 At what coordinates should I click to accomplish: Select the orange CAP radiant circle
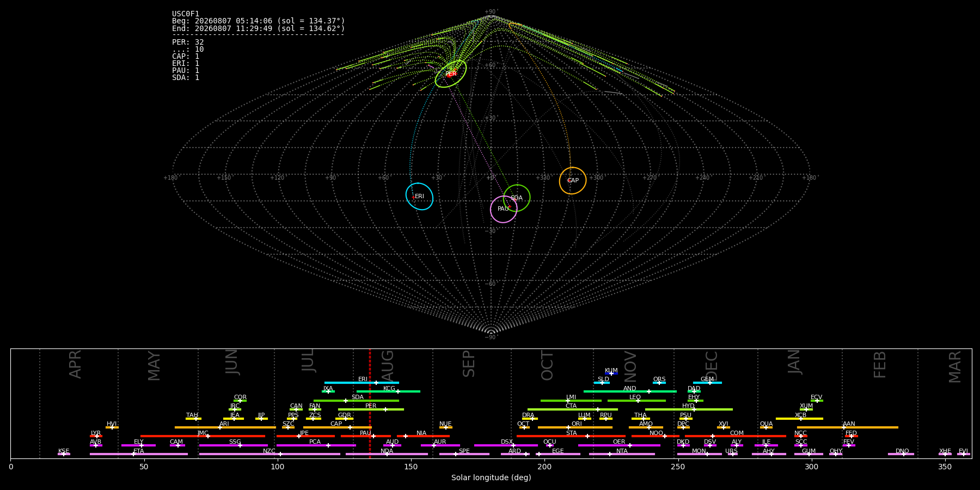pos(573,180)
